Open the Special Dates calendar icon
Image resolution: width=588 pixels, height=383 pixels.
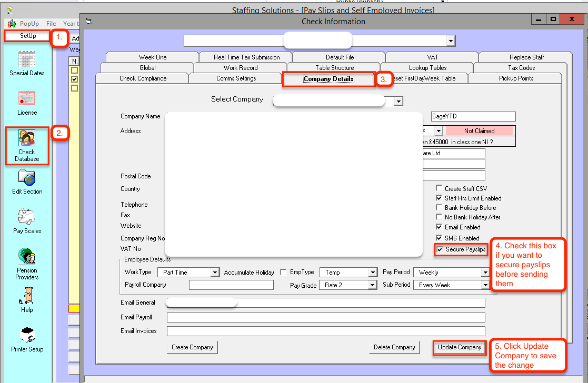[27, 59]
